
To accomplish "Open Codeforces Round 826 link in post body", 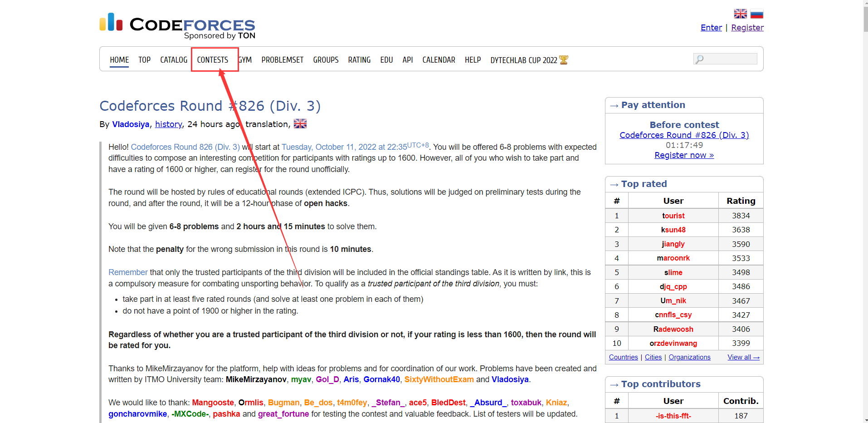I will 185,147.
